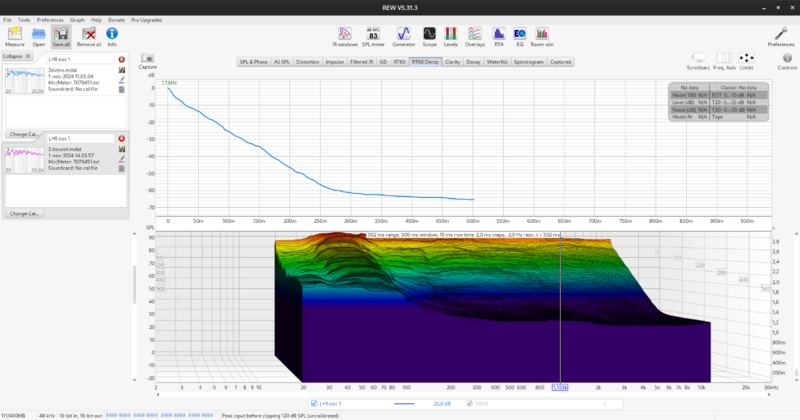Launch the signal Generator
800x420 pixels.
[404, 34]
